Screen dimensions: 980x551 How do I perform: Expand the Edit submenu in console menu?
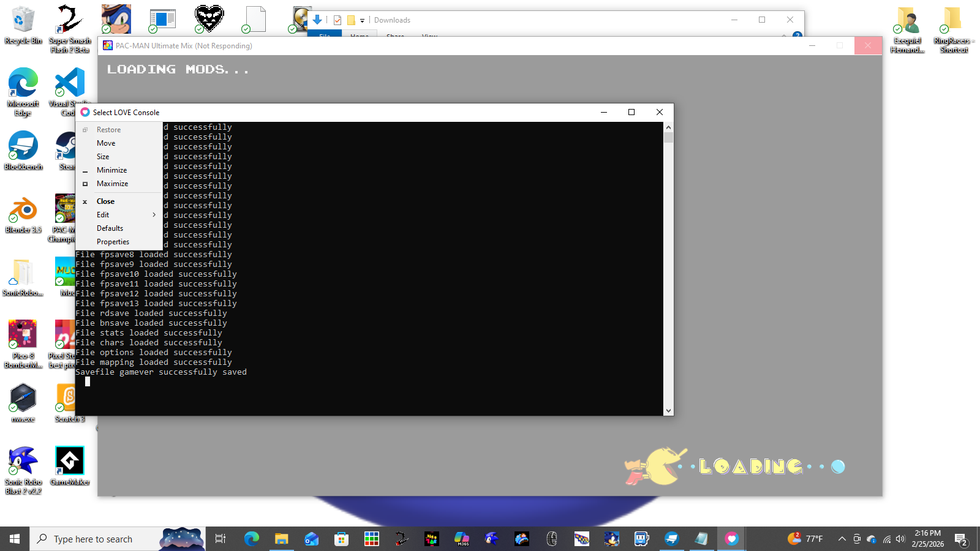(x=119, y=215)
